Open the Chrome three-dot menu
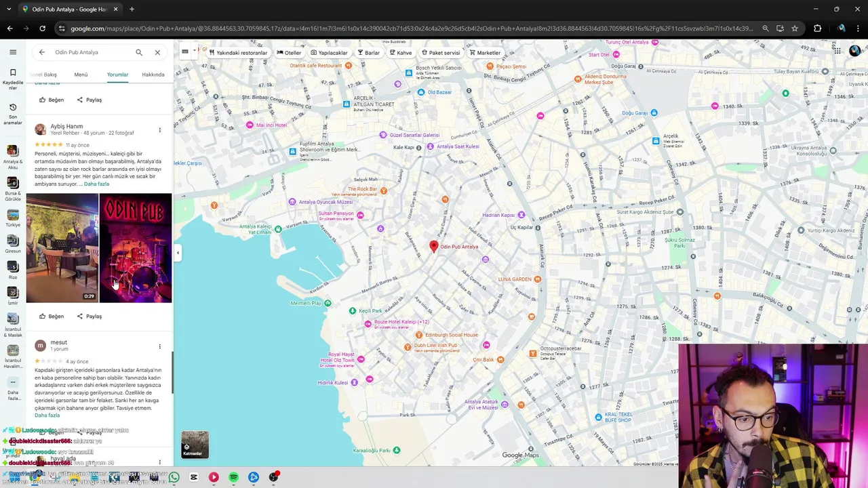868x488 pixels. pos(859,28)
